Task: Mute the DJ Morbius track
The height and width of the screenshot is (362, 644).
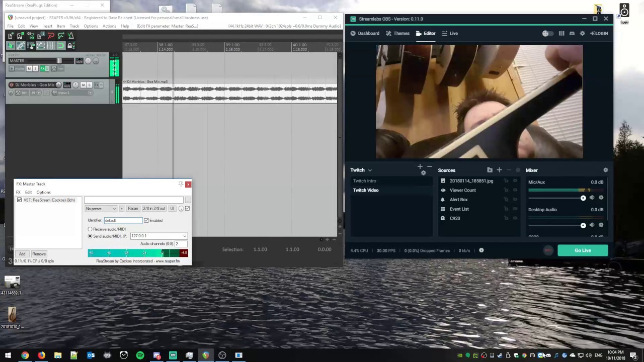Action: pos(83,85)
